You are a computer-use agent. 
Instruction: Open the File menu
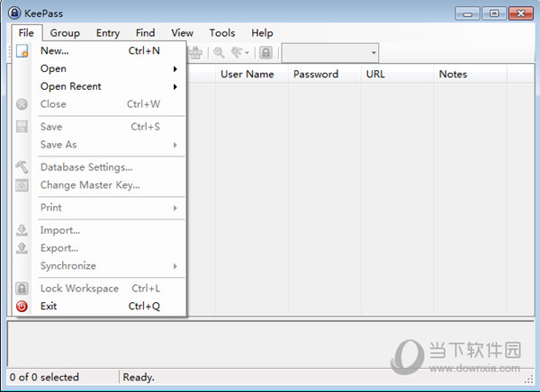click(x=26, y=33)
